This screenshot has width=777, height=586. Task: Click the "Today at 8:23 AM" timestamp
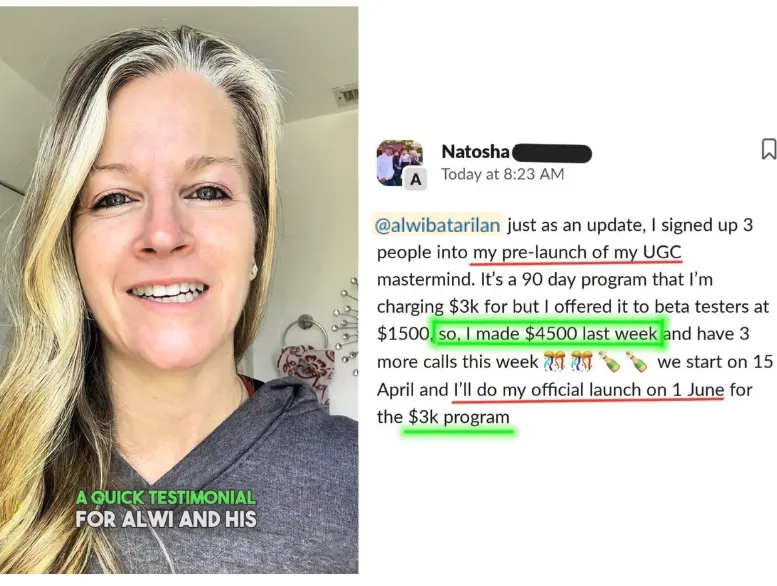[502, 174]
